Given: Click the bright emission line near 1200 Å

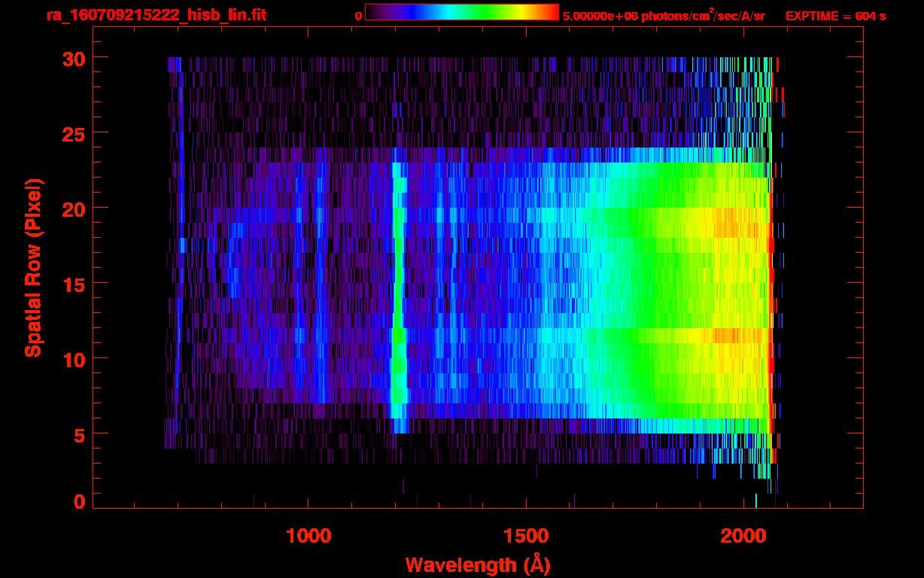Looking at the screenshot, I should pos(398,301).
